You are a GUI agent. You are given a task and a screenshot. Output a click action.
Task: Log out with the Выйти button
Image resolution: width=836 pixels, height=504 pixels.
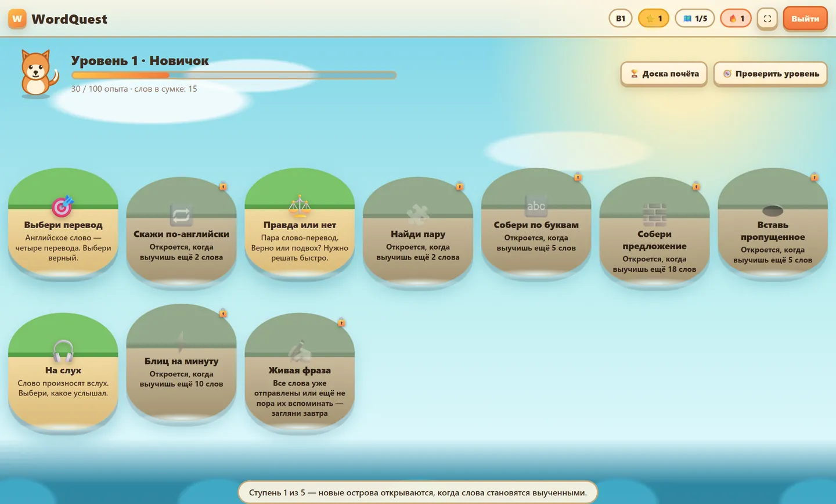(x=805, y=19)
